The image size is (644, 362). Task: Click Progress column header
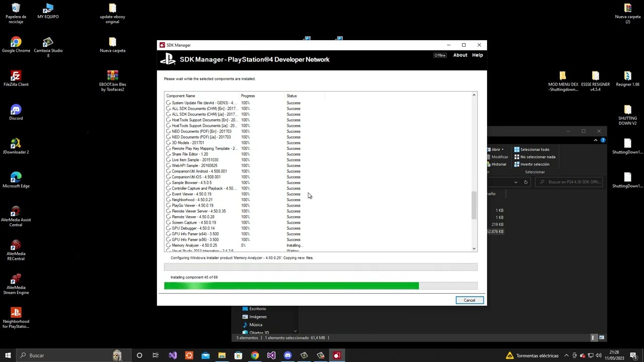(262, 96)
